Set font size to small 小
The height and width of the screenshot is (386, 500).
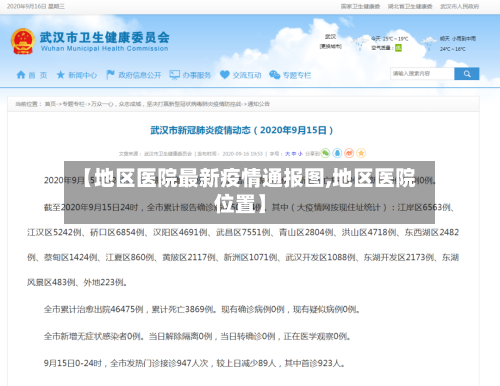click(x=300, y=154)
